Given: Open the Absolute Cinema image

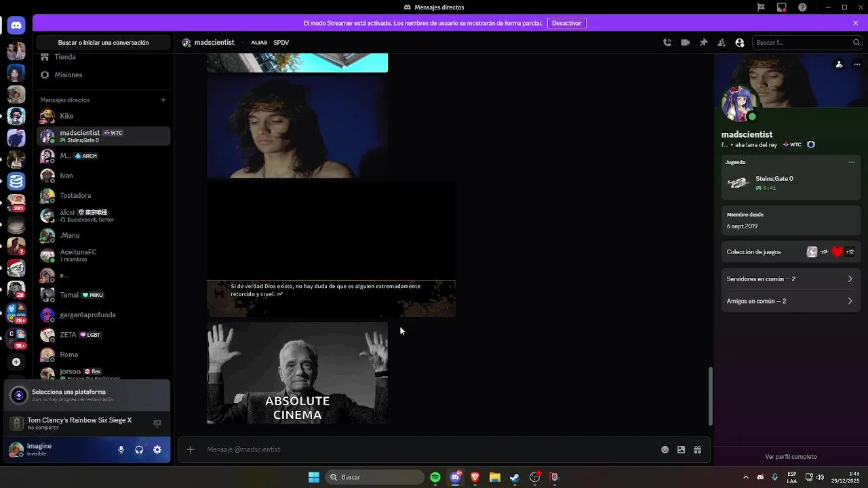Looking at the screenshot, I should pyautogui.click(x=297, y=373).
